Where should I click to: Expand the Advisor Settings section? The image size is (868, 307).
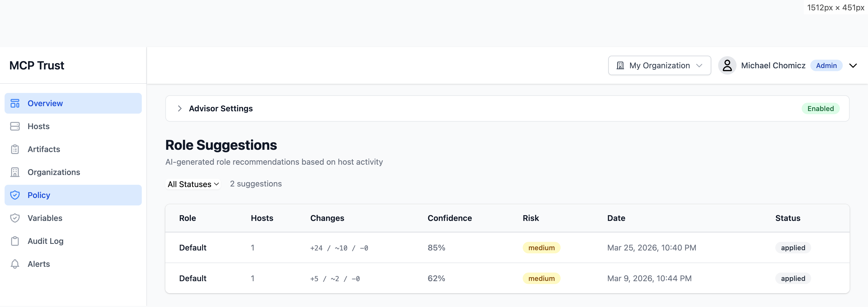[x=180, y=108]
